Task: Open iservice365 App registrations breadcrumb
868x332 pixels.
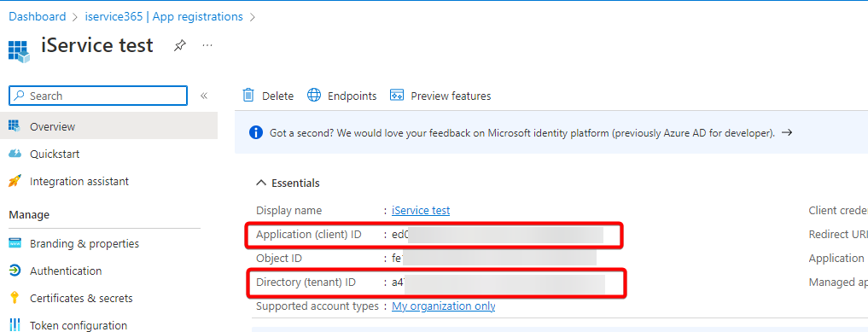Action: pyautogui.click(x=164, y=16)
